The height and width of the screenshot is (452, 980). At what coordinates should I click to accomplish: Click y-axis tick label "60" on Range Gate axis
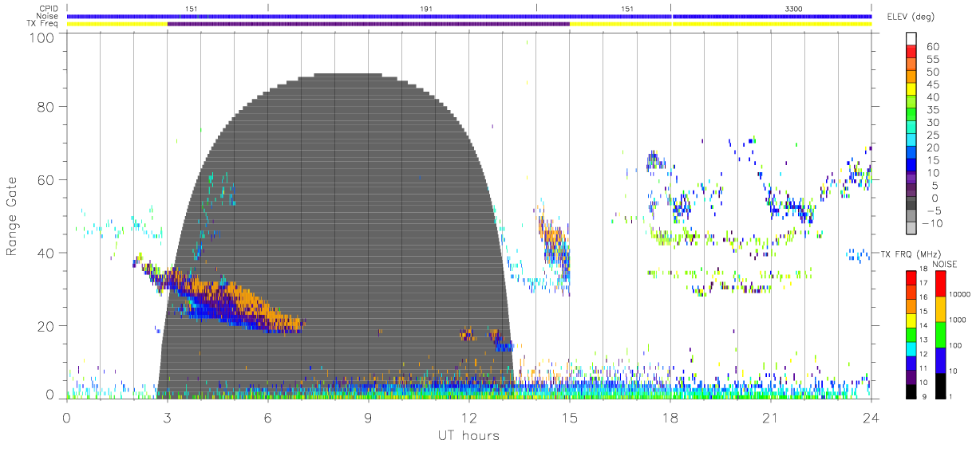click(x=46, y=180)
